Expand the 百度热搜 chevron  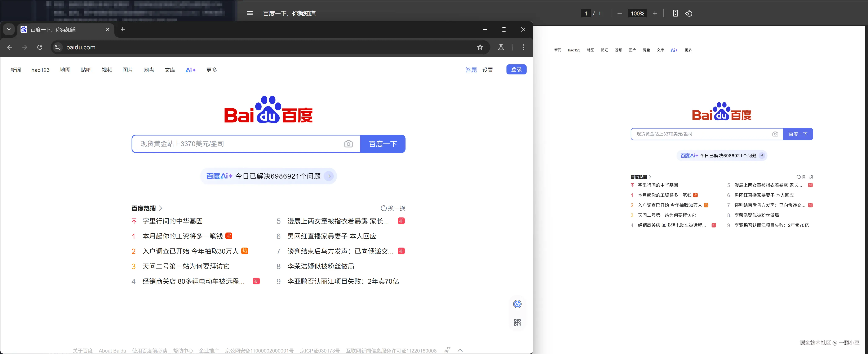pos(161,208)
